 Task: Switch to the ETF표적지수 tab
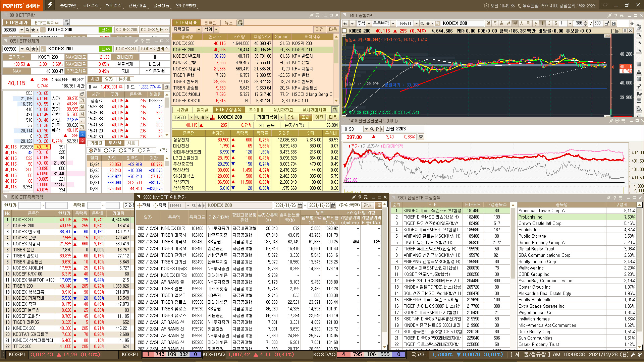[47, 22]
